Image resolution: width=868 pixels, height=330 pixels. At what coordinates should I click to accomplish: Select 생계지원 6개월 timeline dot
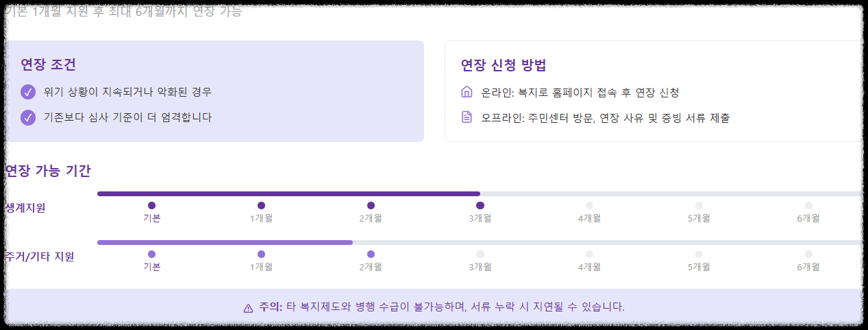[809, 205]
